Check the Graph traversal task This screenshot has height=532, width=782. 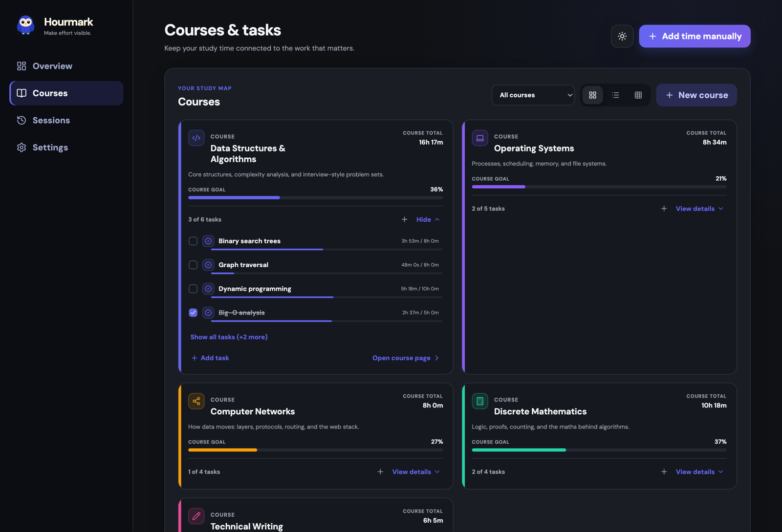pyautogui.click(x=193, y=265)
